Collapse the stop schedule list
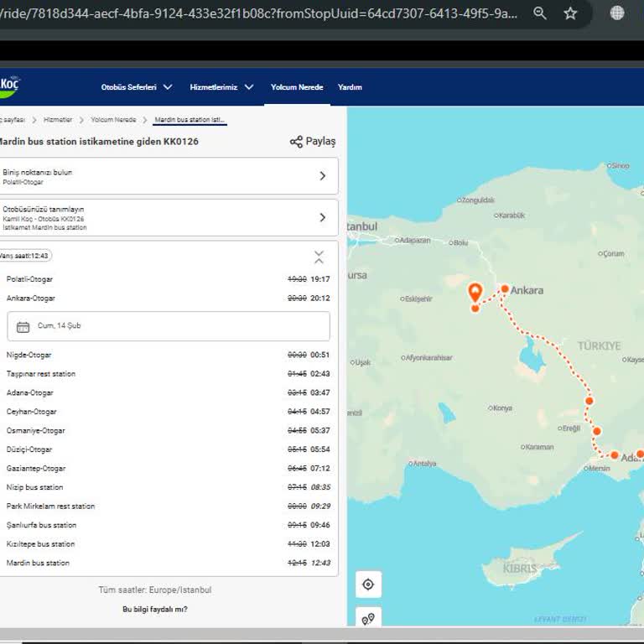The height and width of the screenshot is (644, 644). click(319, 257)
